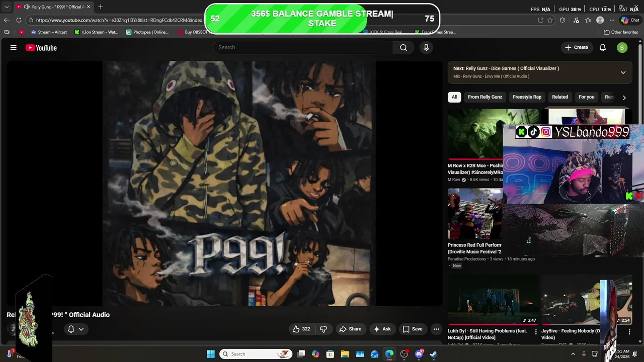Open browser extensions puzzle icon
644x362 pixels.
(x=562, y=20)
